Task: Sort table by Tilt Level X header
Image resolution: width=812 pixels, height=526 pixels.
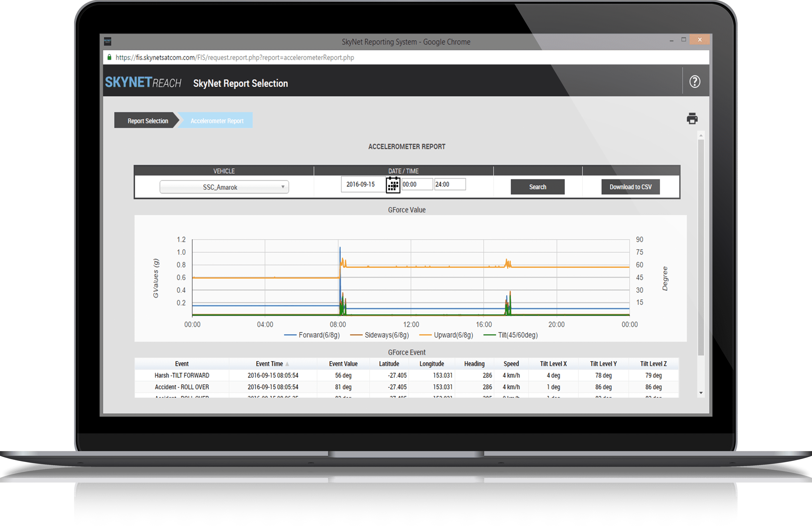Action: 553,364
